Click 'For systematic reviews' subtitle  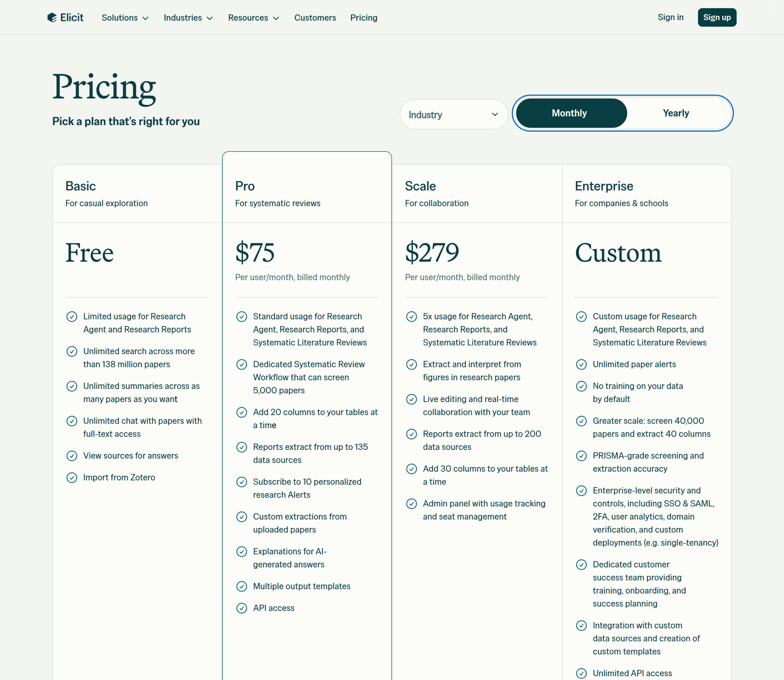click(277, 204)
